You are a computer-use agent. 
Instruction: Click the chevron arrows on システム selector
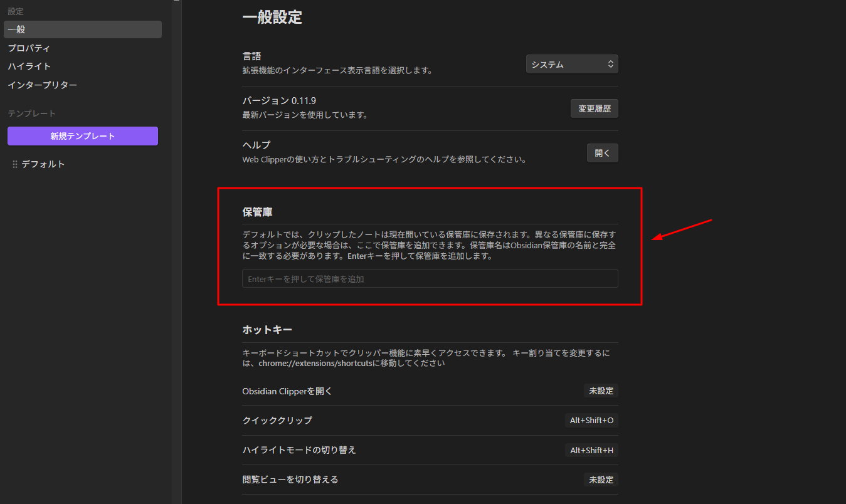pyautogui.click(x=610, y=64)
